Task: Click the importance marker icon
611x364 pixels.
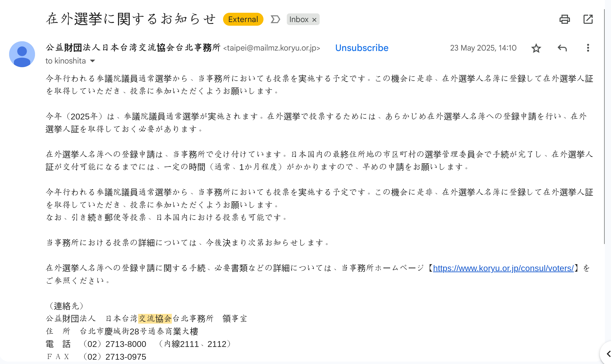Action: [275, 19]
